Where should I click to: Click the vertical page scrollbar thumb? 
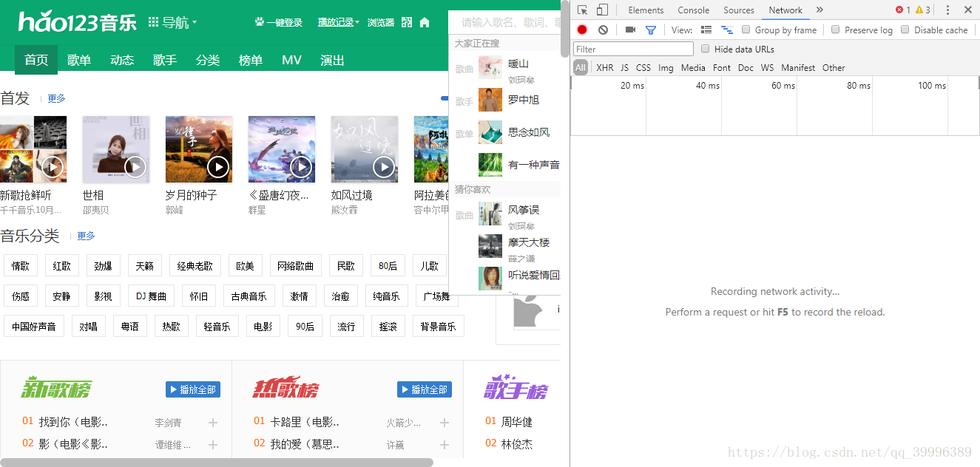565,29
